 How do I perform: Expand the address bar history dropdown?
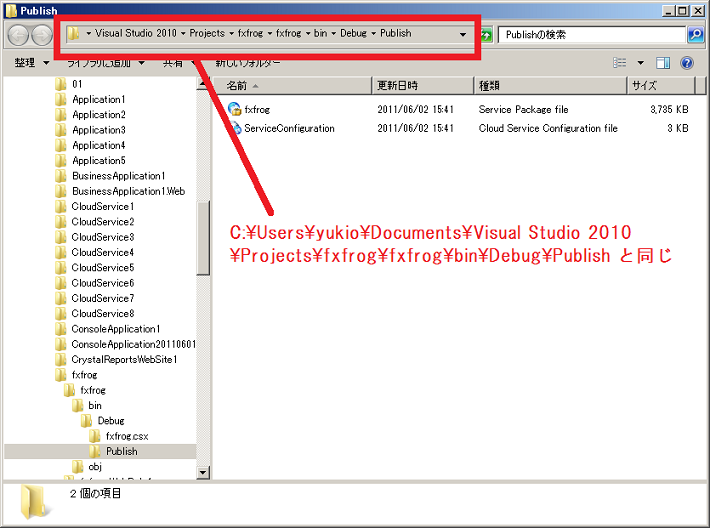pos(462,33)
